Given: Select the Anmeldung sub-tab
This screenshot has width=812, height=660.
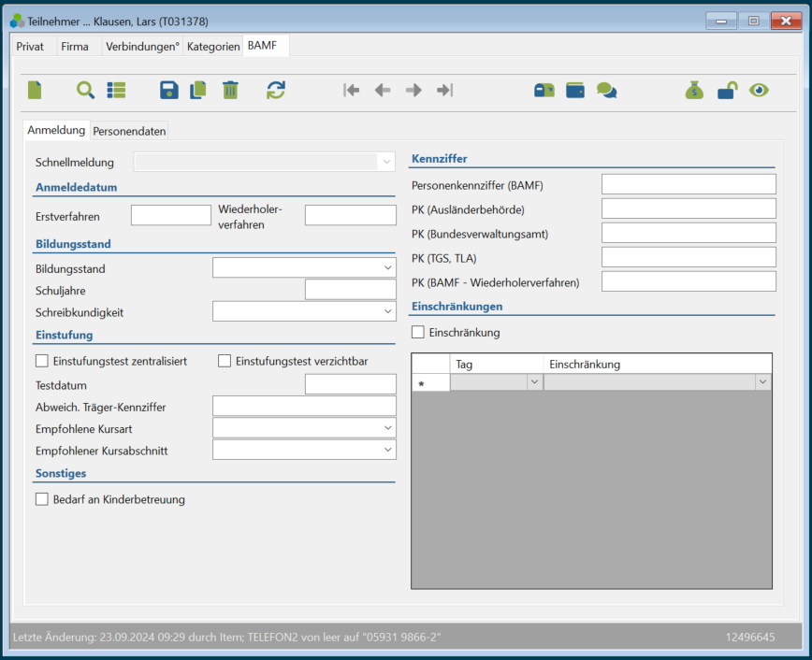Looking at the screenshot, I should (56, 130).
